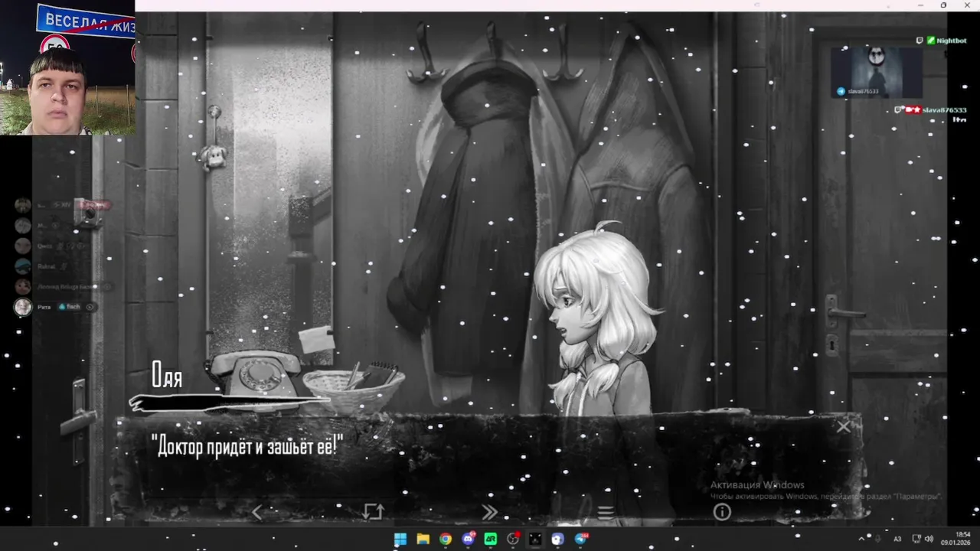Screen dimensions: 980x551
Task: Open Discord from taskbar
Action: pyautogui.click(x=468, y=539)
